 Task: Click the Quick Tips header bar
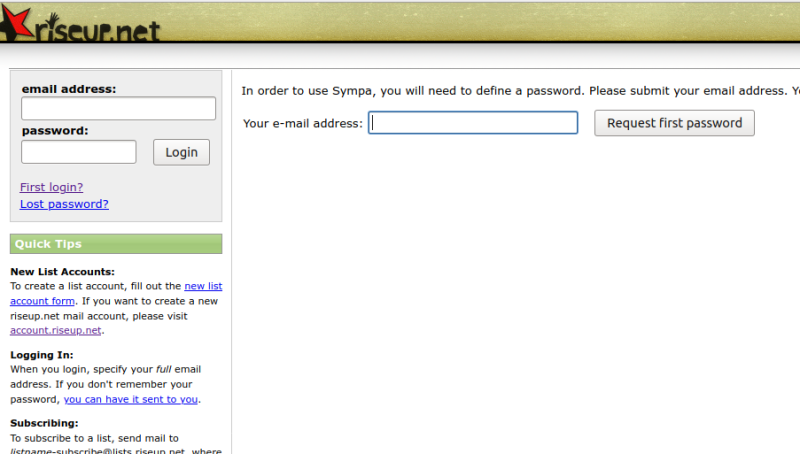(x=116, y=244)
